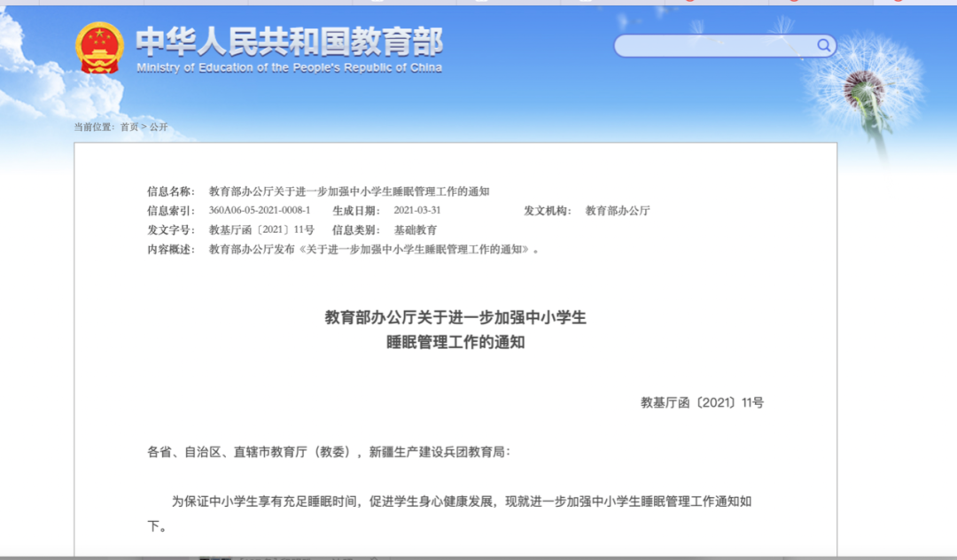Click the 生成日期 field label
The image size is (957, 560).
coord(356,211)
